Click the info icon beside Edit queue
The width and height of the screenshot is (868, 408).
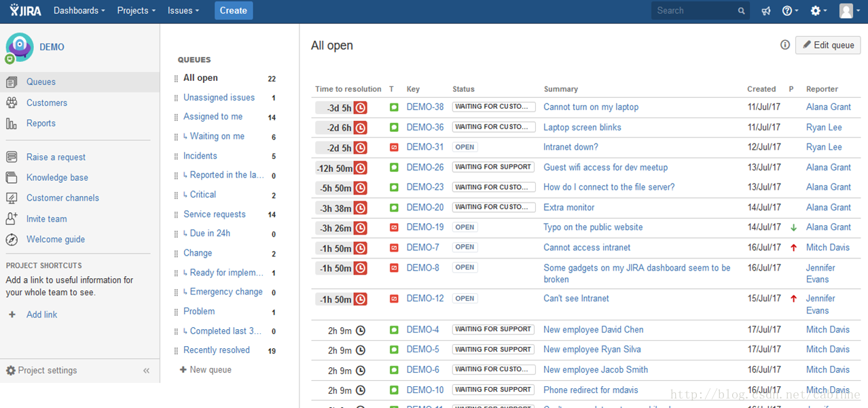tap(785, 45)
